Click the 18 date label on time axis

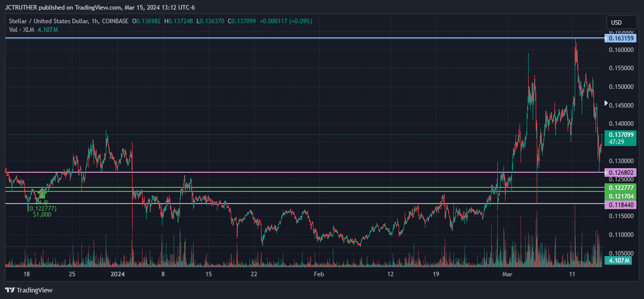[x=27, y=274]
